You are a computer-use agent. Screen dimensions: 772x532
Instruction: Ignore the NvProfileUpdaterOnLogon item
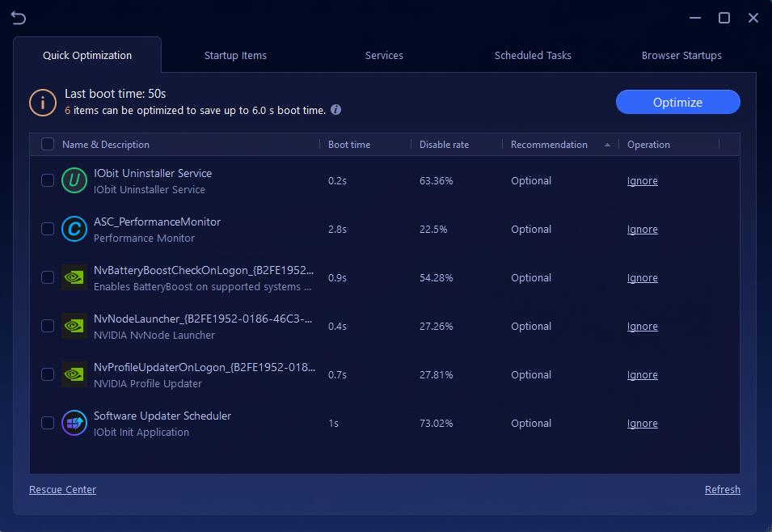642,375
